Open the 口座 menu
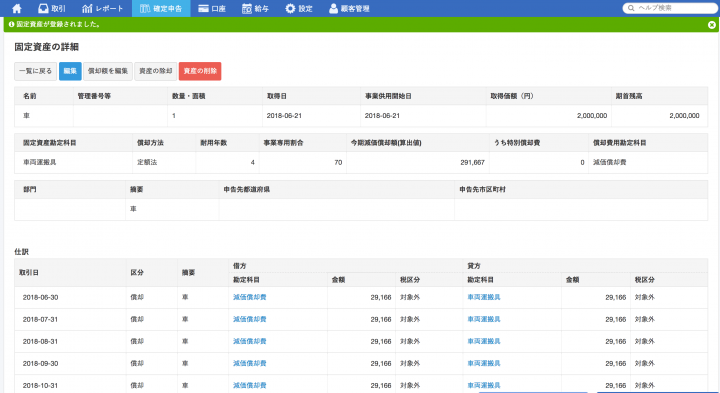 pos(212,8)
